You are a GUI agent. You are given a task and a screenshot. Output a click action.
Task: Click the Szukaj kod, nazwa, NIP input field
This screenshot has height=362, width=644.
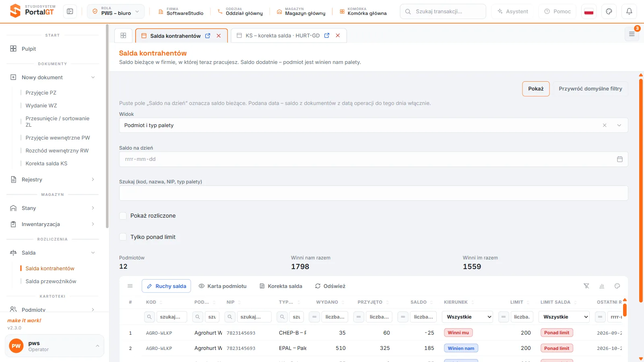[x=374, y=193]
